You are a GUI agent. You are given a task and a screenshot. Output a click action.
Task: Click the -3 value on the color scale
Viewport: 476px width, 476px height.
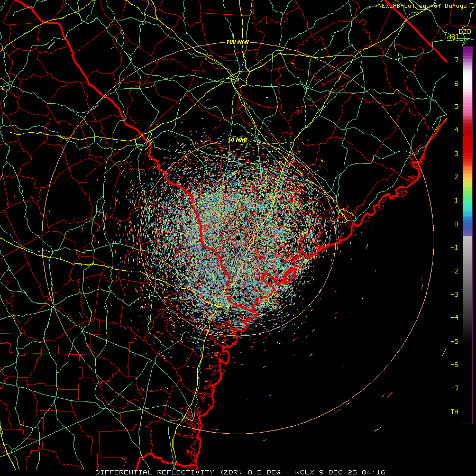(x=454, y=295)
